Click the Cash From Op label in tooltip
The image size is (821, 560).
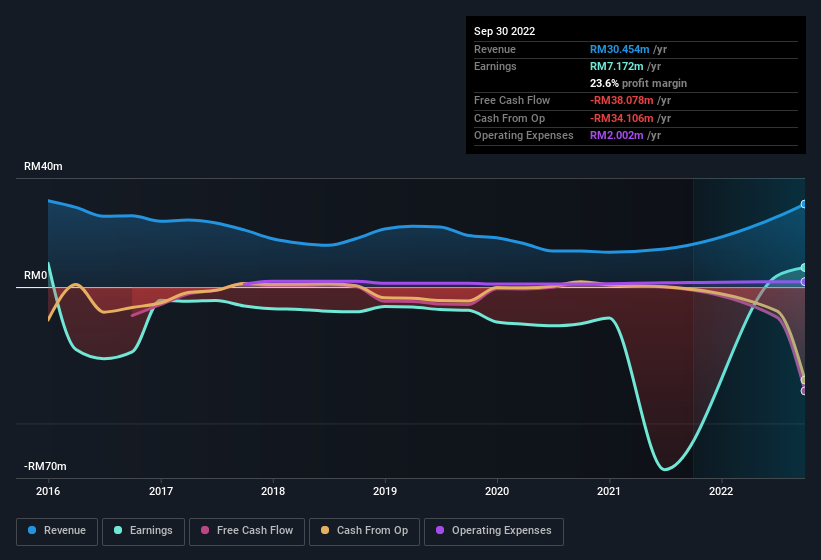click(x=509, y=118)
